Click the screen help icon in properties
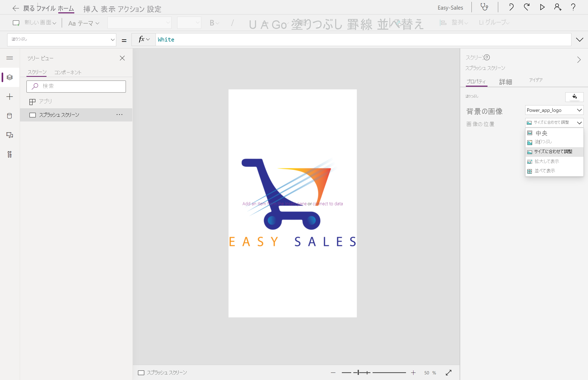 click(487, 57)
